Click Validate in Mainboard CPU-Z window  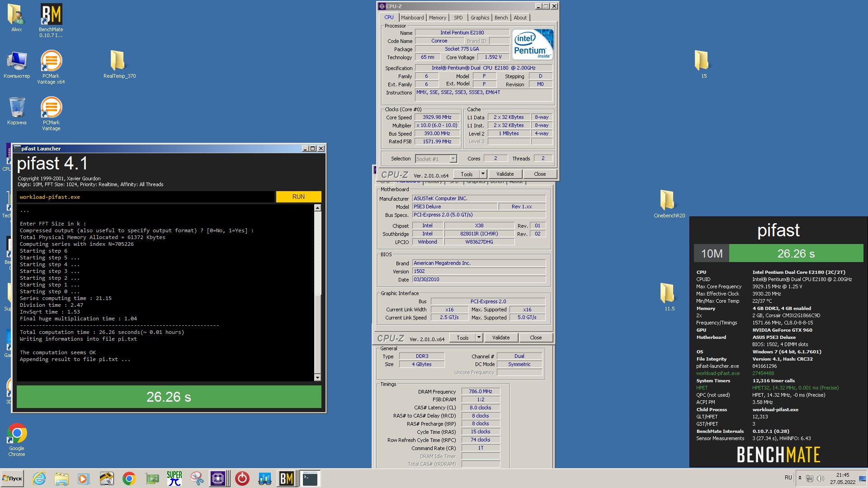click(x=501, y=338)
